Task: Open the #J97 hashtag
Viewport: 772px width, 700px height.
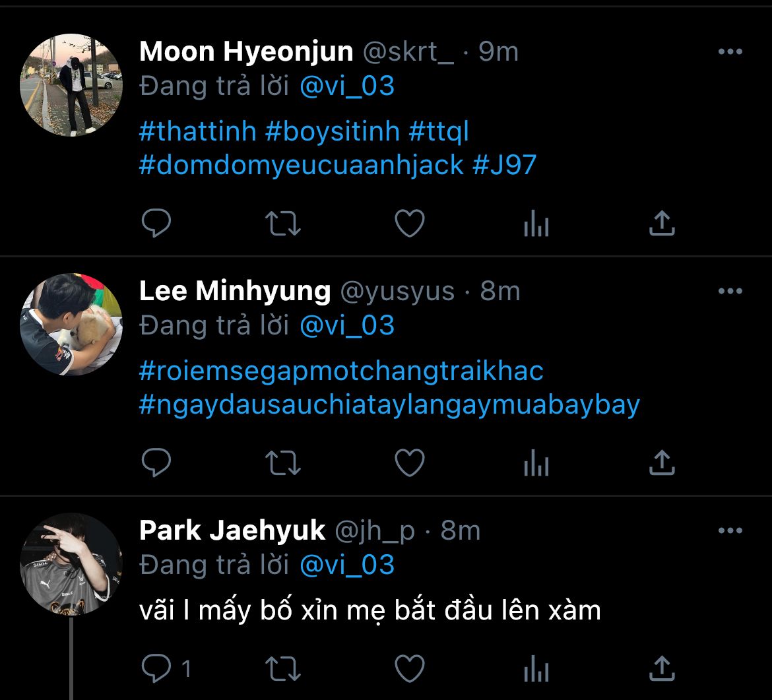Action: pyautogui.click(x=505, y=165)
